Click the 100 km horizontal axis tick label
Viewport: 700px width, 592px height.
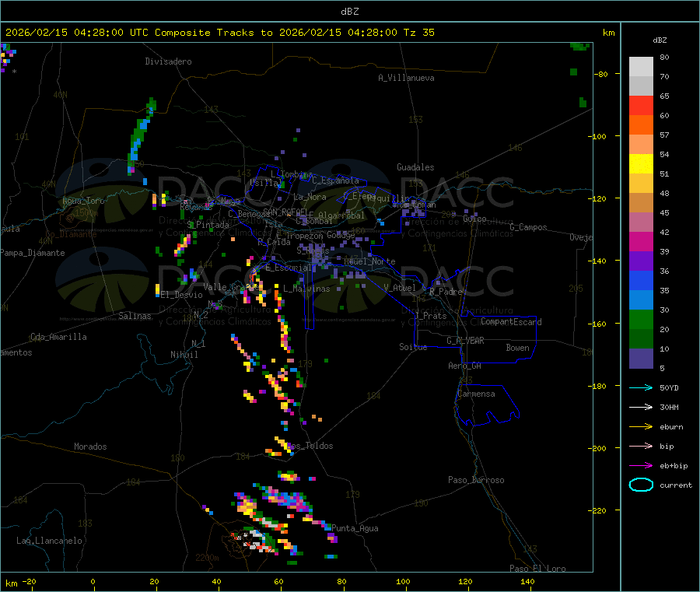(x=403, y=582)
